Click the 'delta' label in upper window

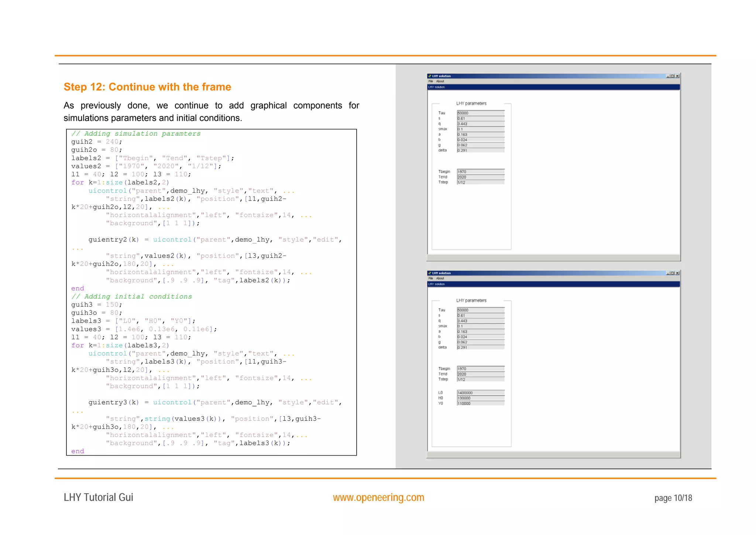[x=442, y=150]
